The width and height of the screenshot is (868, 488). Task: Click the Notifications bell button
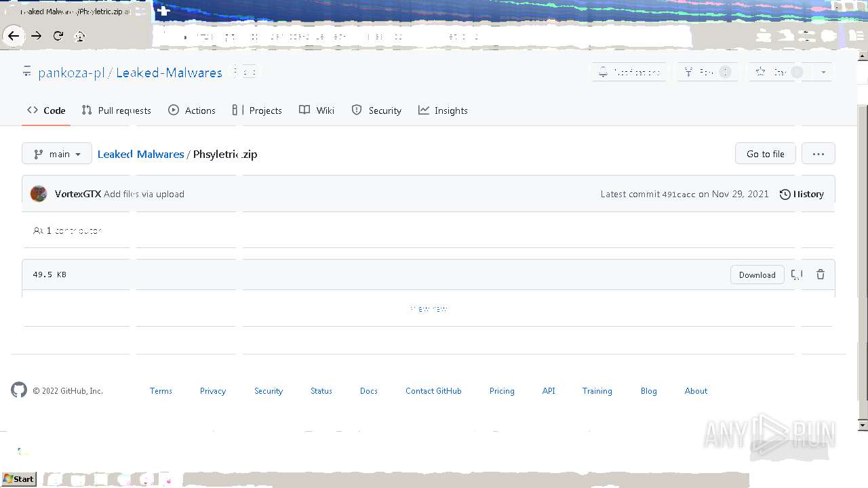tap(630, 72)
